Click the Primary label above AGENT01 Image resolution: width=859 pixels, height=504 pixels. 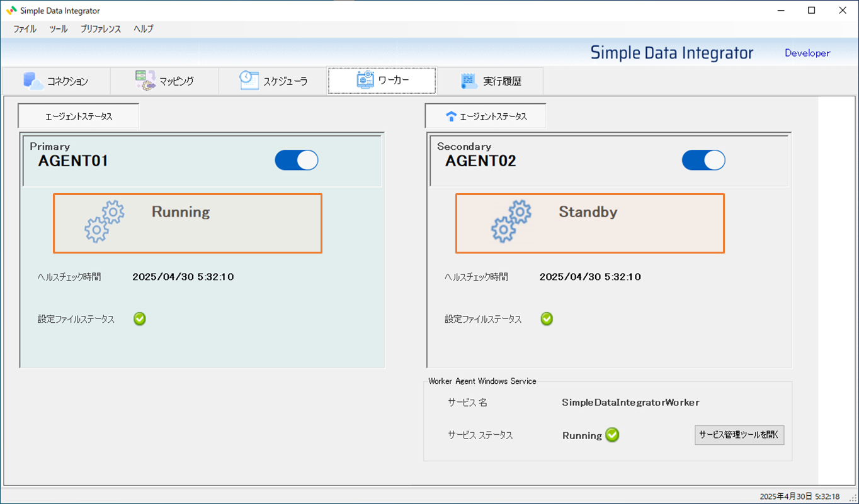pyautogui.click(x=50, y=147)
